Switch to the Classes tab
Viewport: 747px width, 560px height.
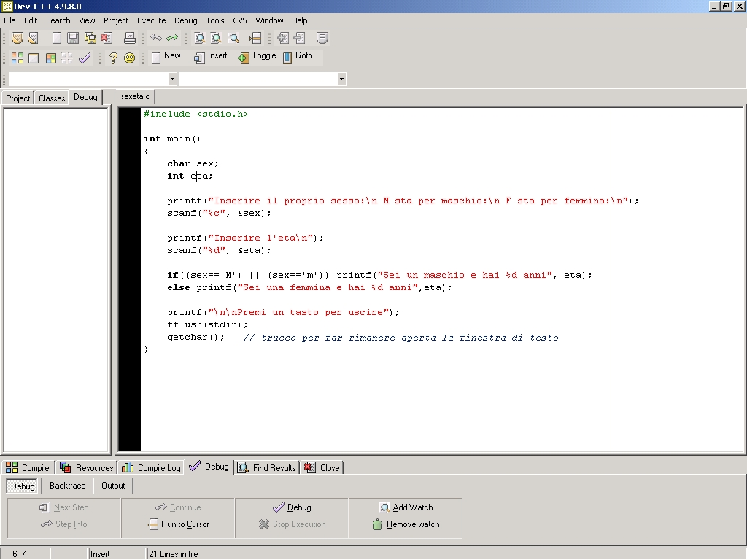52,98
